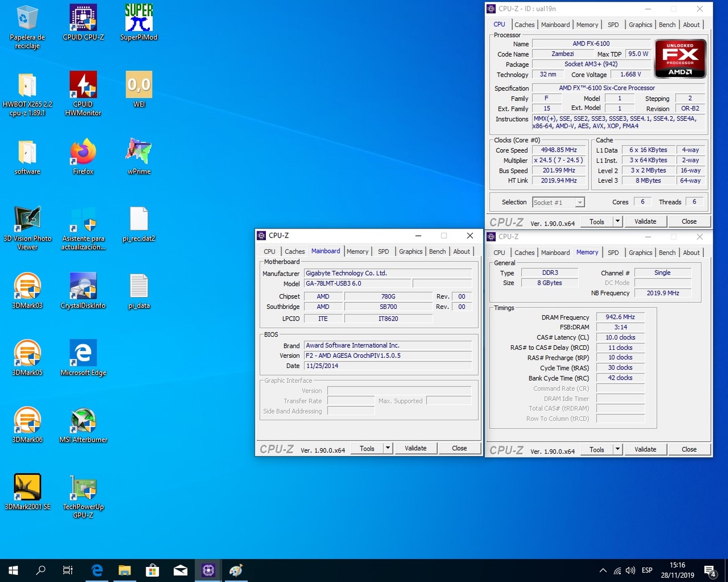Open Mainboard tab in CPU-Z ual19n window
This screenshot has width=728, height=582.
click(555, 25)
